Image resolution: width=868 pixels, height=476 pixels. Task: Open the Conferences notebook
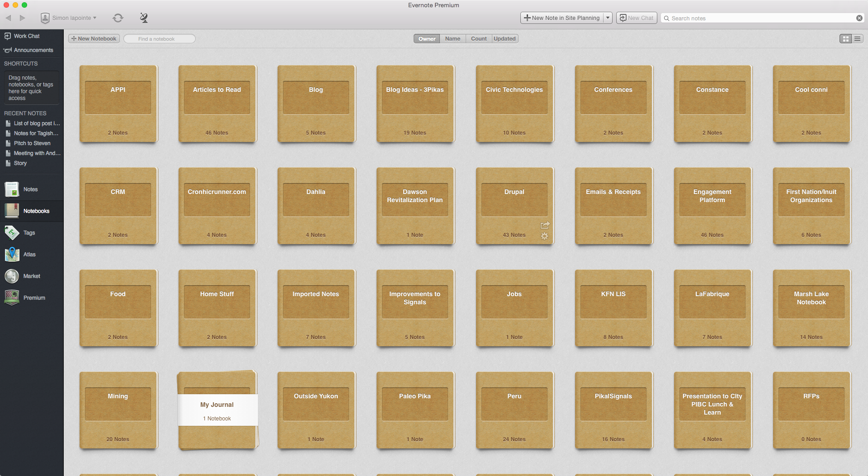(613, 104)
